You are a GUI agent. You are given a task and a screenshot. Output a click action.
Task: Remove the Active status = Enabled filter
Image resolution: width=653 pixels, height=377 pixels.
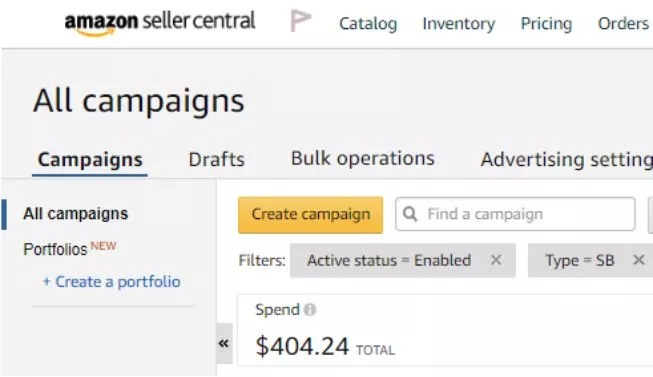click(496, 260)
